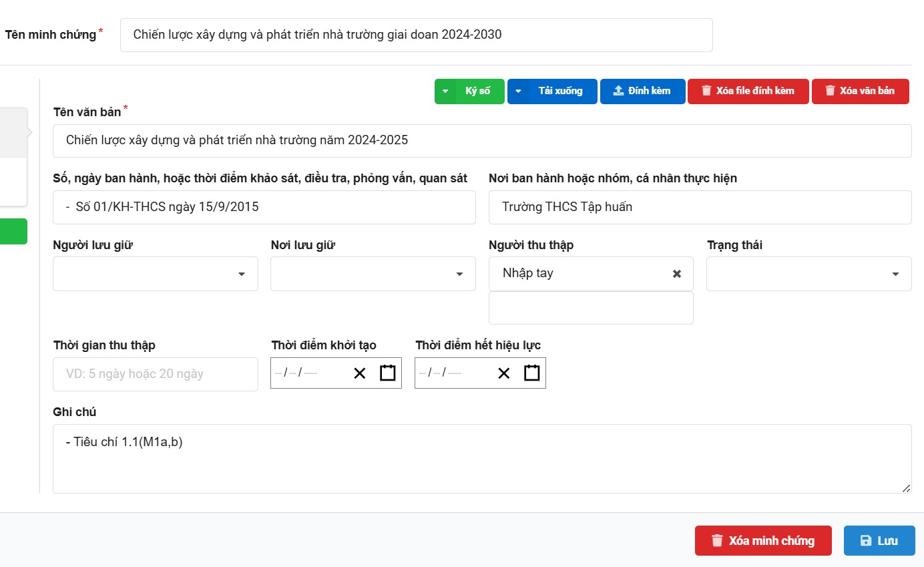Viewport: 924px width, 567px height.
Task: Expand the Người lưu giữ dropdown
Action: (x=241, y=274)
